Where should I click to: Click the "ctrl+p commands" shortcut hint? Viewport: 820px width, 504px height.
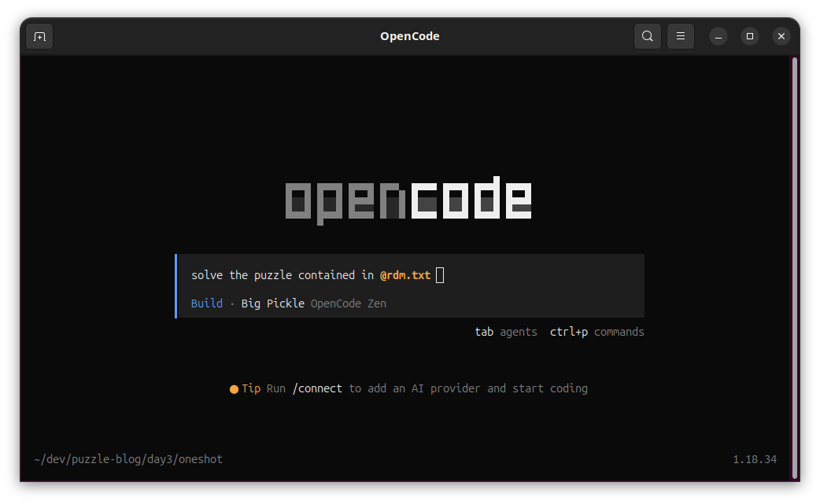click(597, 332)
